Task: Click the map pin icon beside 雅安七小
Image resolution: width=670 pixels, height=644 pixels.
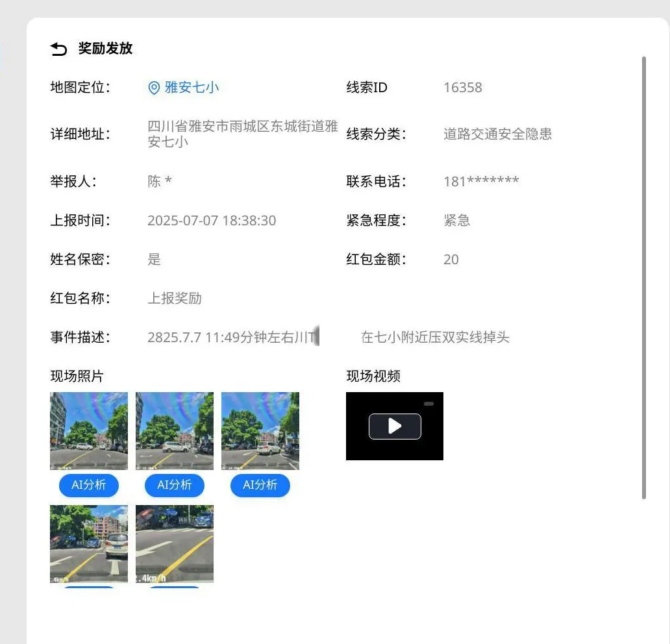Action: tap(154, 88)
